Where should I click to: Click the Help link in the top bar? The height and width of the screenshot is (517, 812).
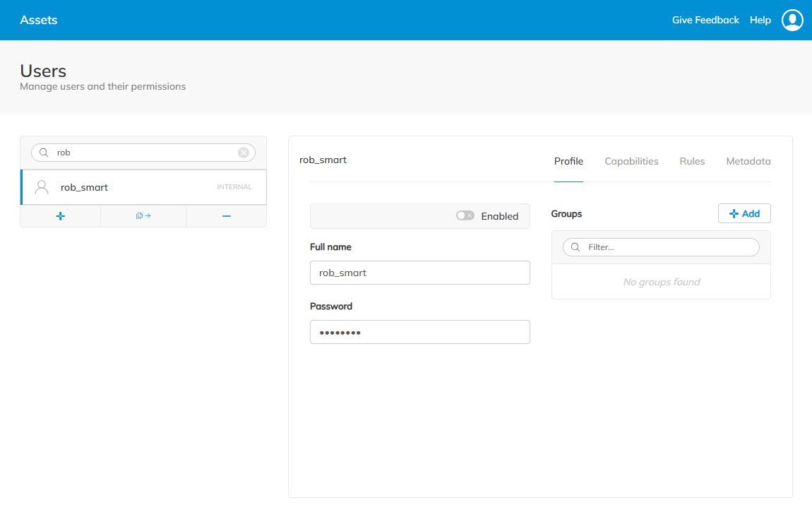pos(760,20)
